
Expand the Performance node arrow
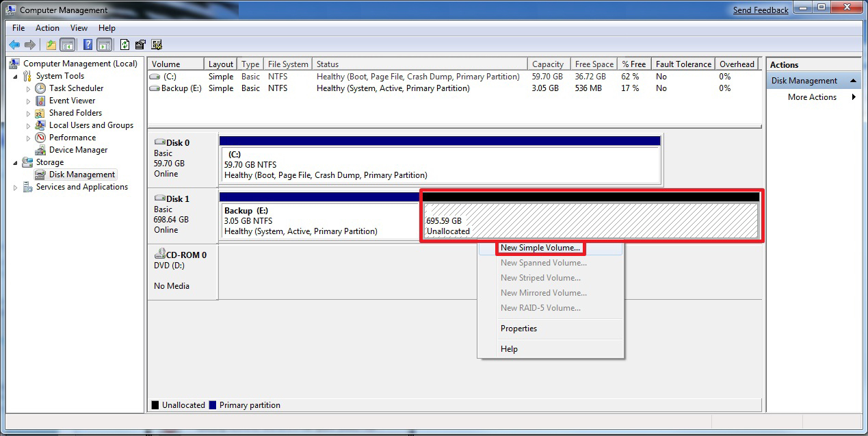tap(28, 138)
